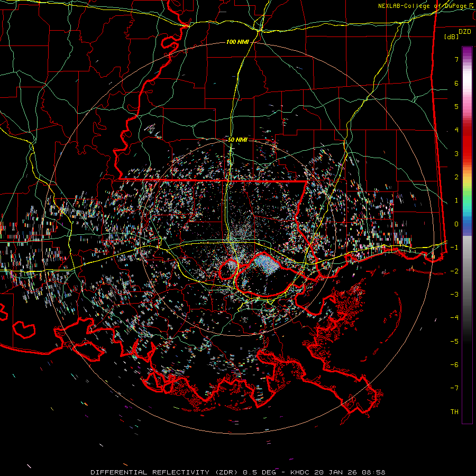Click the 6 value on the color scale
Viewport: 476px width, 476px height.
[456, 83]
